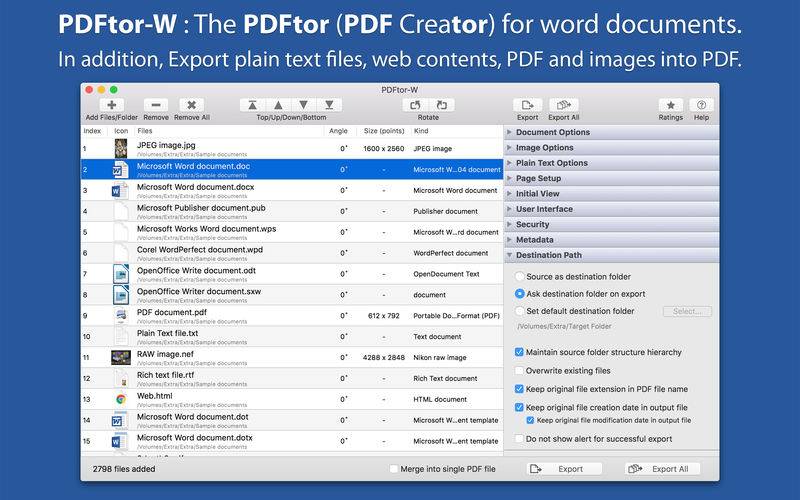This screenshot has width=800, height=500.
Task: Click the Add Files/Folder plus icon
Action: 111,105
